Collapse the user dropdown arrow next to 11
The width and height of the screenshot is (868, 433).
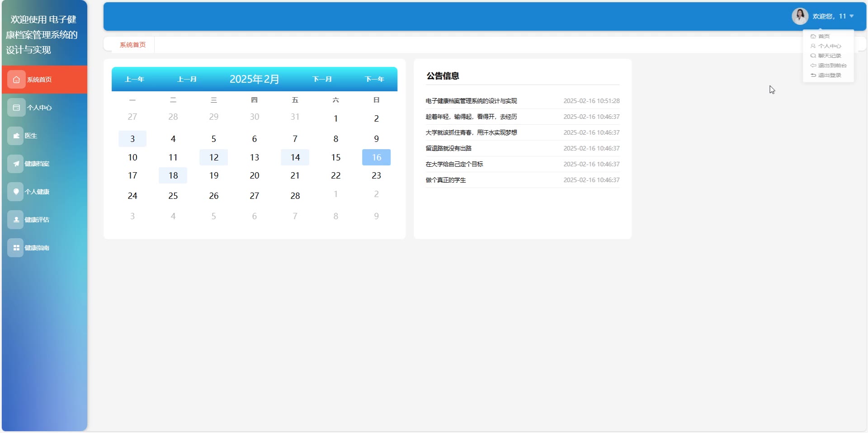coord(852,16)
